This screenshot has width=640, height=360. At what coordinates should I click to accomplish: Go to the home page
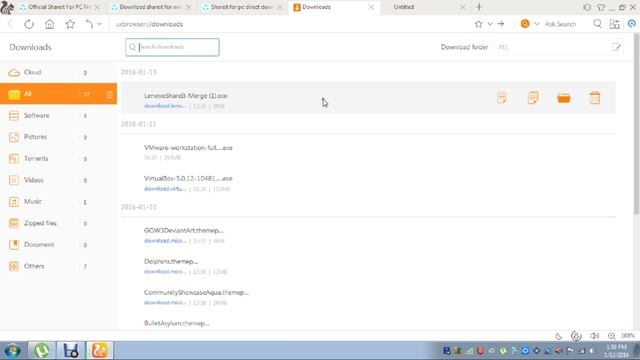point(49,24)
